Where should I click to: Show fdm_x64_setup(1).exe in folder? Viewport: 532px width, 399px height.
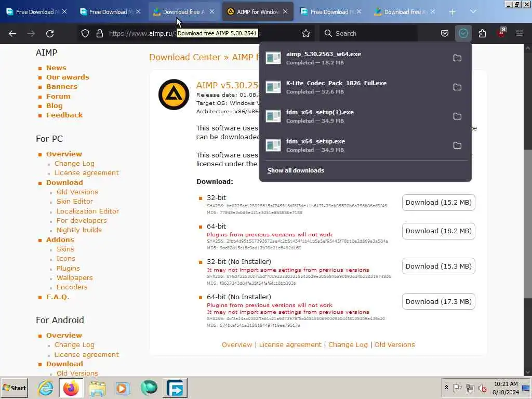coord(457,116)
